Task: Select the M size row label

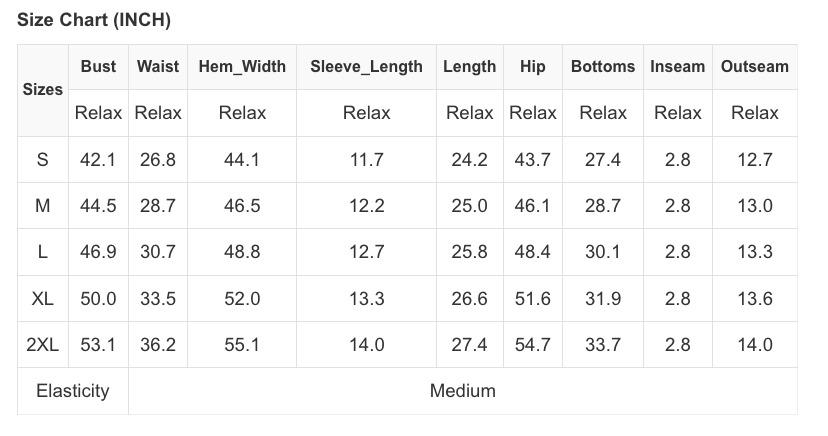Action: [x=43, y=206]
